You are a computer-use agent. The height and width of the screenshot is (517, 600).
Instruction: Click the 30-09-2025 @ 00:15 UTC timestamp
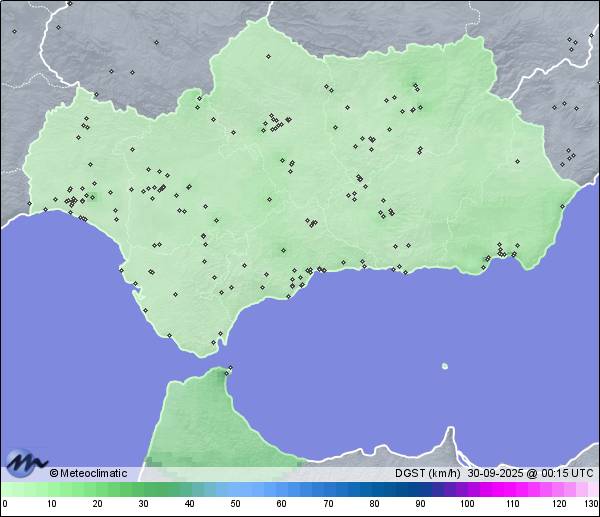[531, 473]
